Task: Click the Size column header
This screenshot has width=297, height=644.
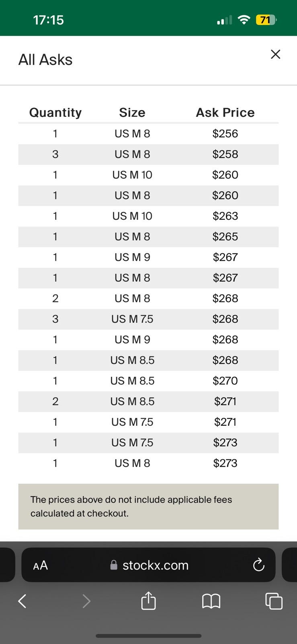Action: pyautogui.click(x=132, y=112)
